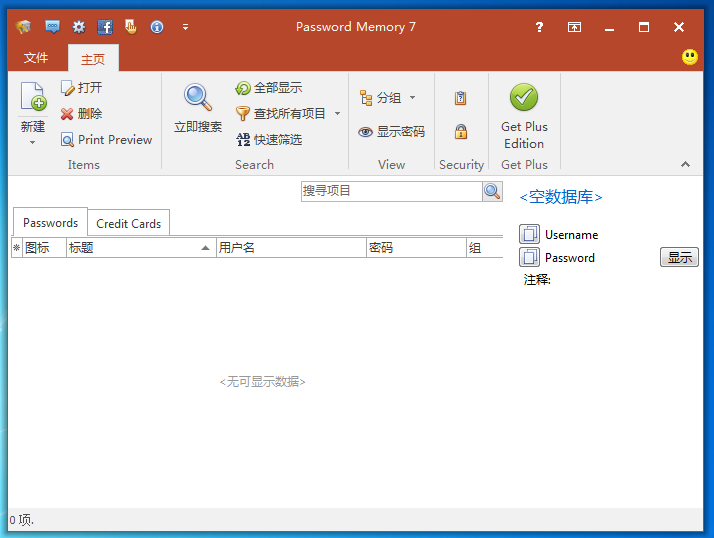Open Print Preview
Viewport: 714px width, 538px height.
pos(107,140)
